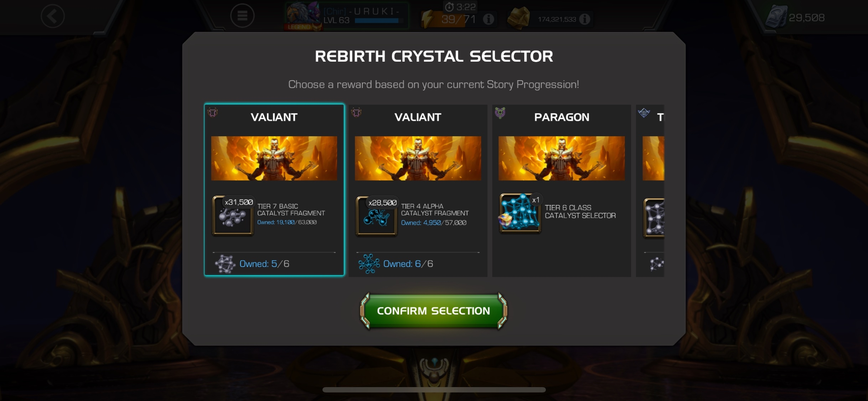Tap the gold info icon
The image size is (868, 401).
[x=585, y=19]
